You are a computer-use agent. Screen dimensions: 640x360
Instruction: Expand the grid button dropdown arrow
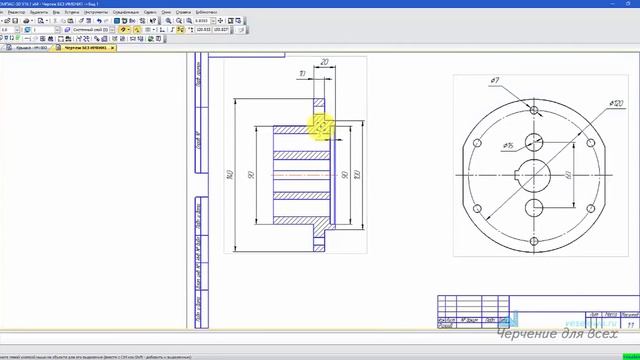tap(154, 30)
